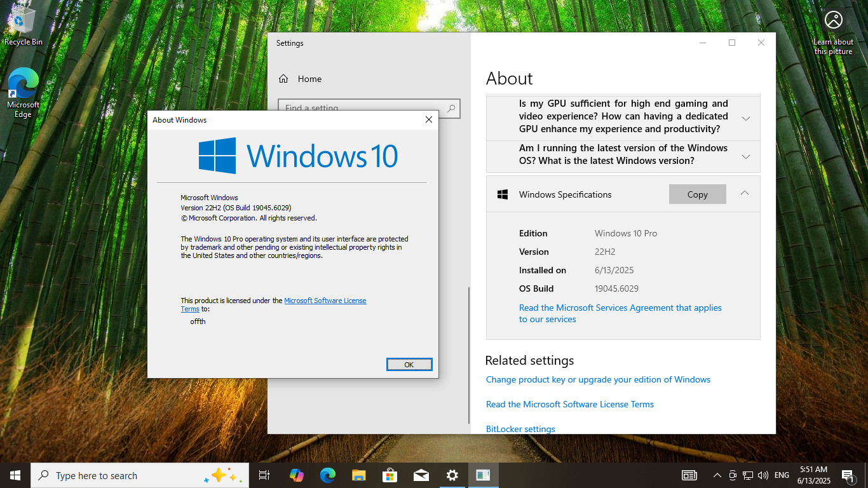868x488 pixels.
Task: Type here to search taskbar box
Action: [x=140, y=475]
